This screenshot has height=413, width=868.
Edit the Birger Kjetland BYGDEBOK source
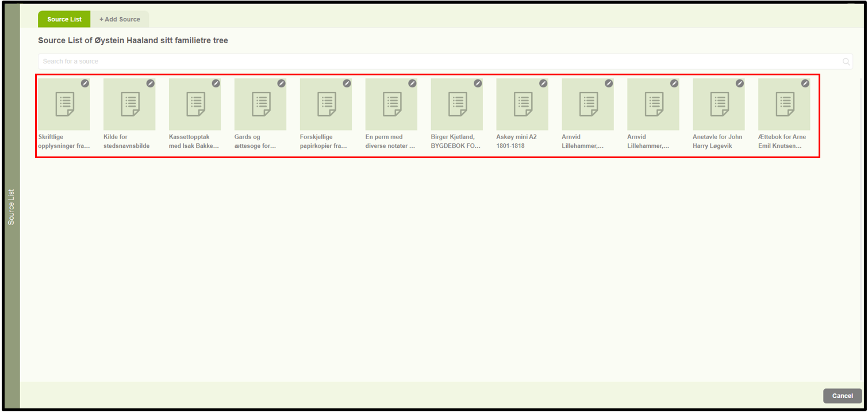478,83
